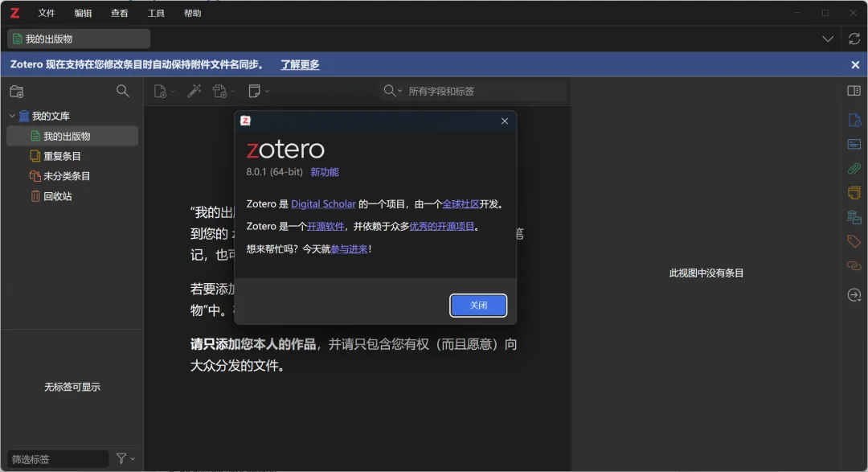Open the 优秀的开源项目 link

(x=442, y=226)
